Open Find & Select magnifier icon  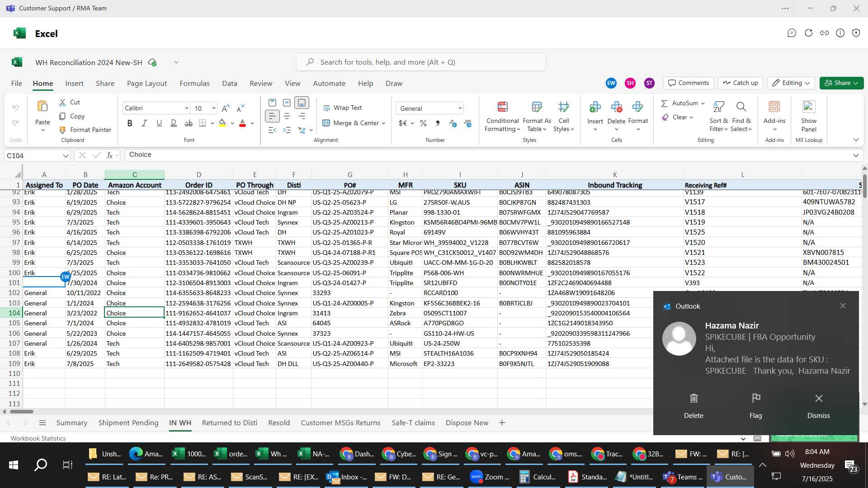point(741,107)
